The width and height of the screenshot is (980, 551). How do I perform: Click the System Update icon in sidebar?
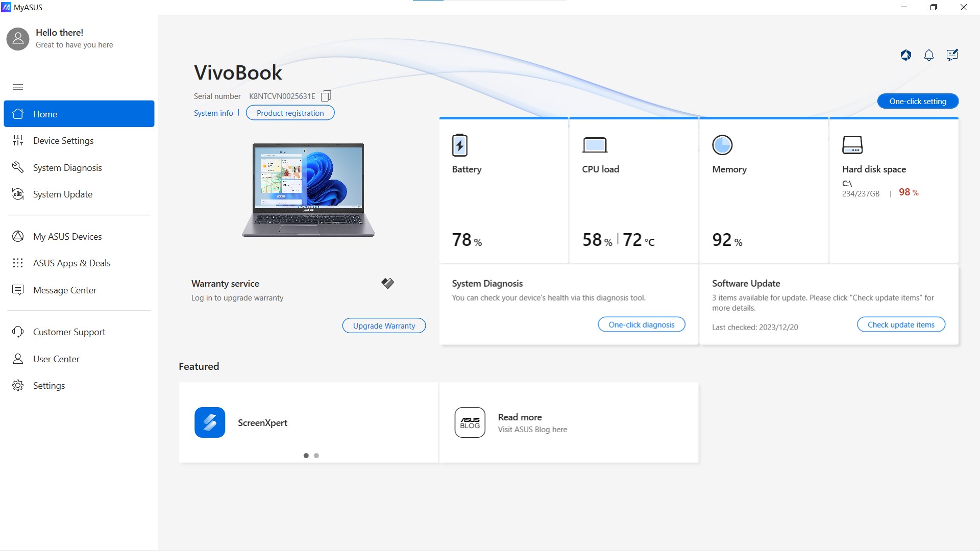[x=17, y=194]
